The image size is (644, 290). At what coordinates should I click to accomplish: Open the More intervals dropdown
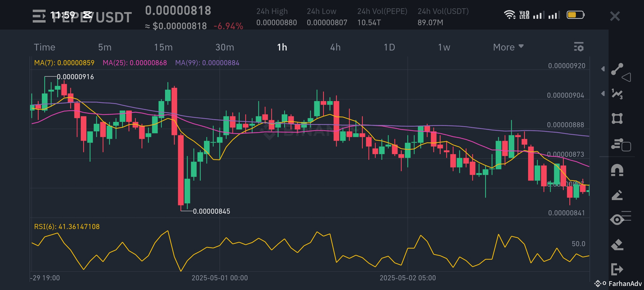(x=508, y=47)
